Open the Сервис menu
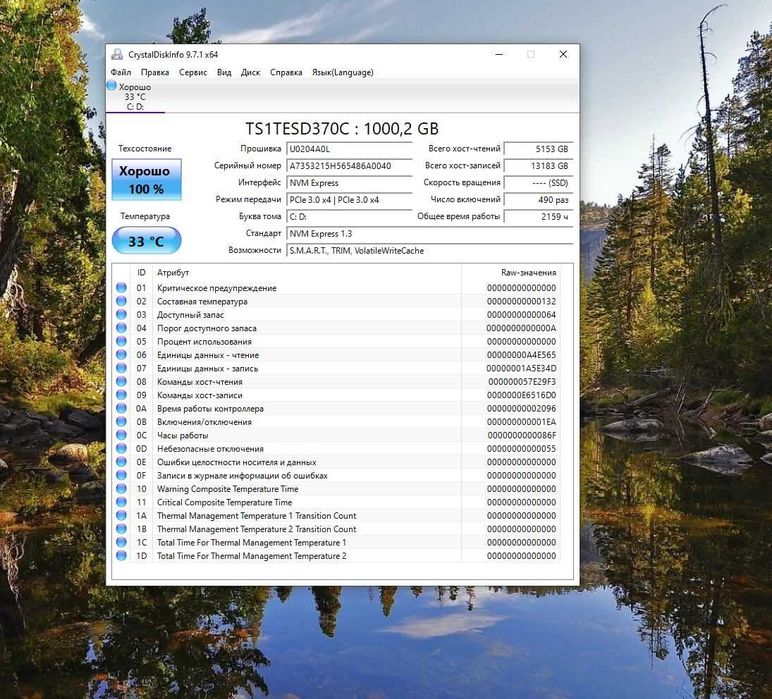This screenshot has width=772, height=699. tap(193, 72)
